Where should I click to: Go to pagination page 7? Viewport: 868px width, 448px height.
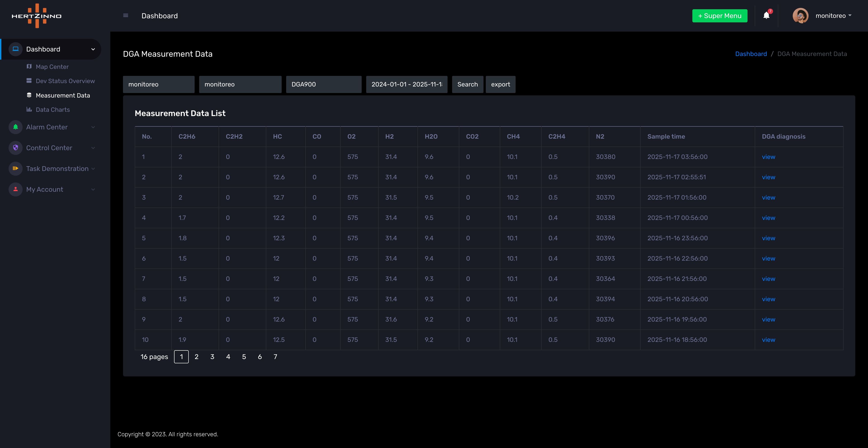click(275, 357)
